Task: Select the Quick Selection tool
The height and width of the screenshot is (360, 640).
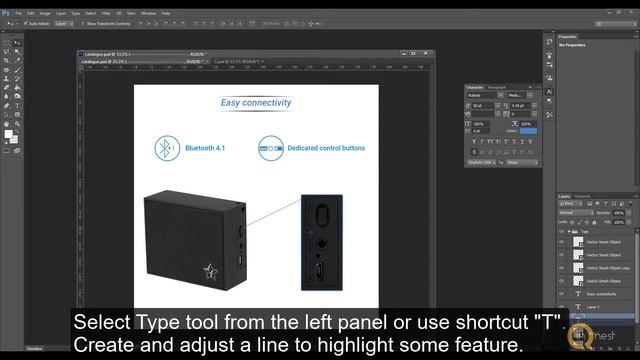Action: (17, 52)
